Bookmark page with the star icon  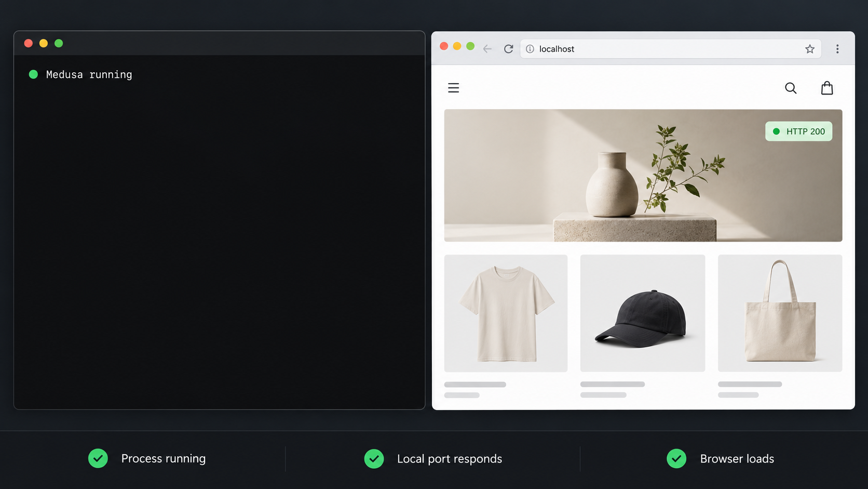810,49
